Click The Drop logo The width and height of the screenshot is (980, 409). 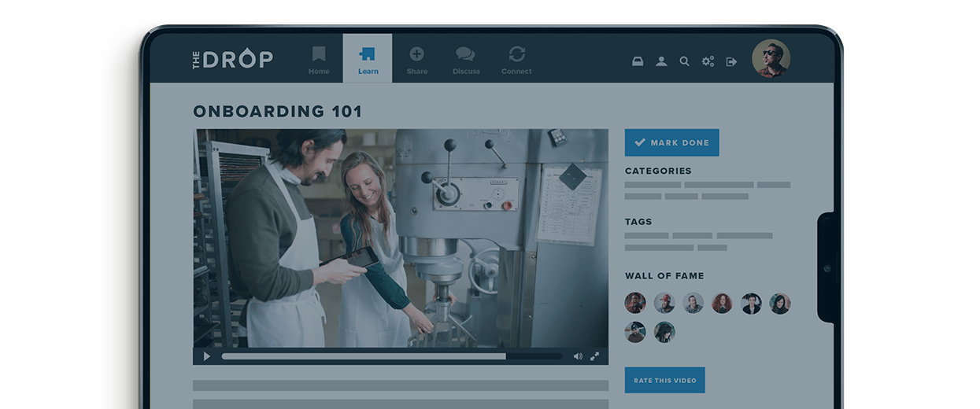coord(232,59)
